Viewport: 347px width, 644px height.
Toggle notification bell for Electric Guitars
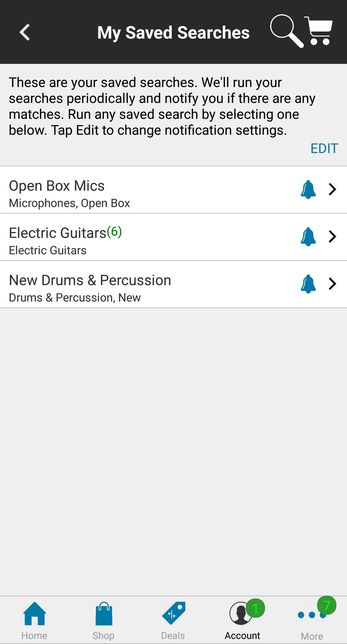point(308,237)
